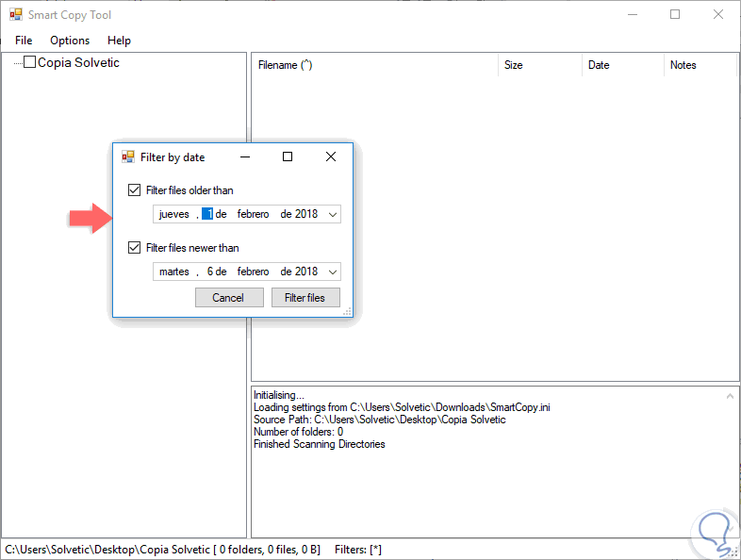The height and width of the screenshot is (560, 741).
Task: Click the Filter by date dialog icon
Action: [127, 156]
